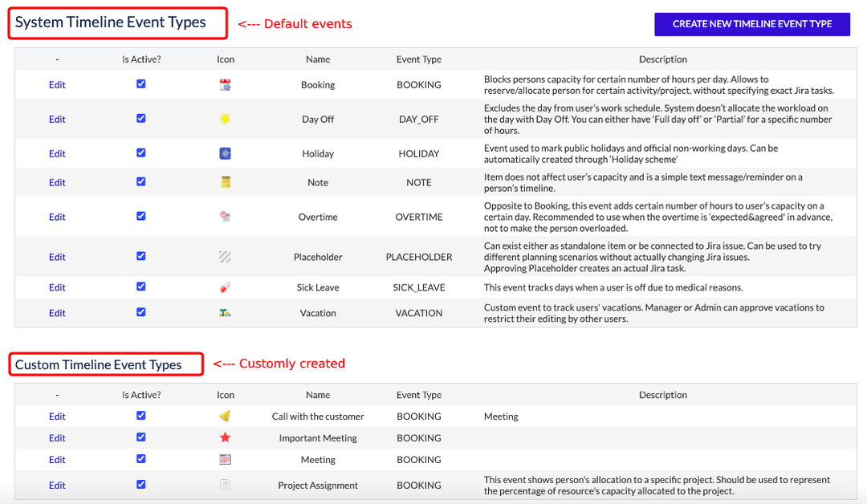Click the Project Assignment document icon
867x504 pixels.
225,486
